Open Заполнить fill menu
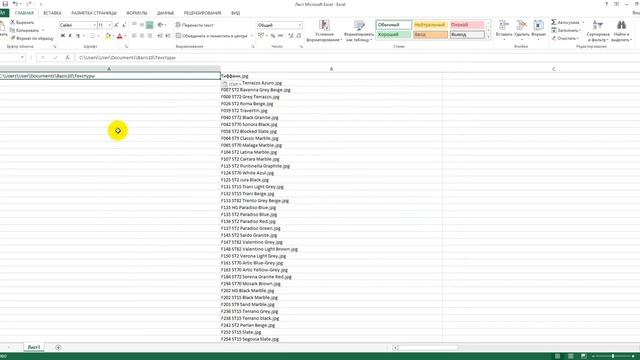 [x=567, y=30]
